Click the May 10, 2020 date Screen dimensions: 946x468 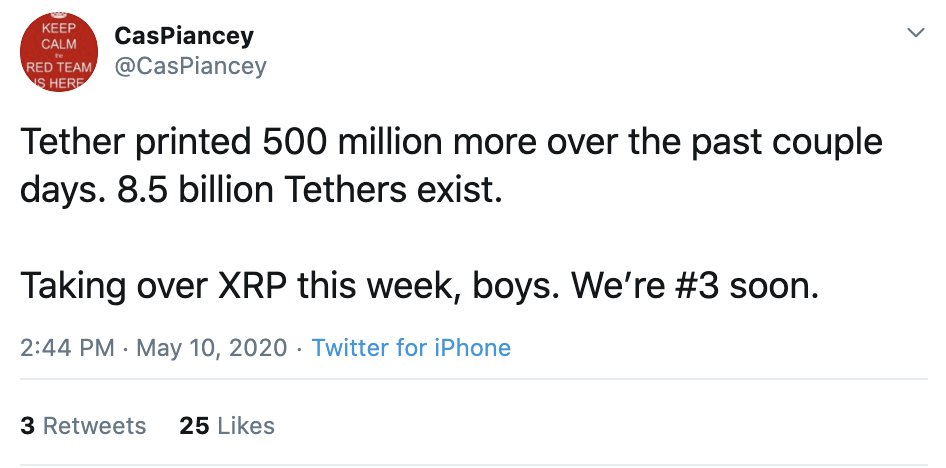[212, 348]
